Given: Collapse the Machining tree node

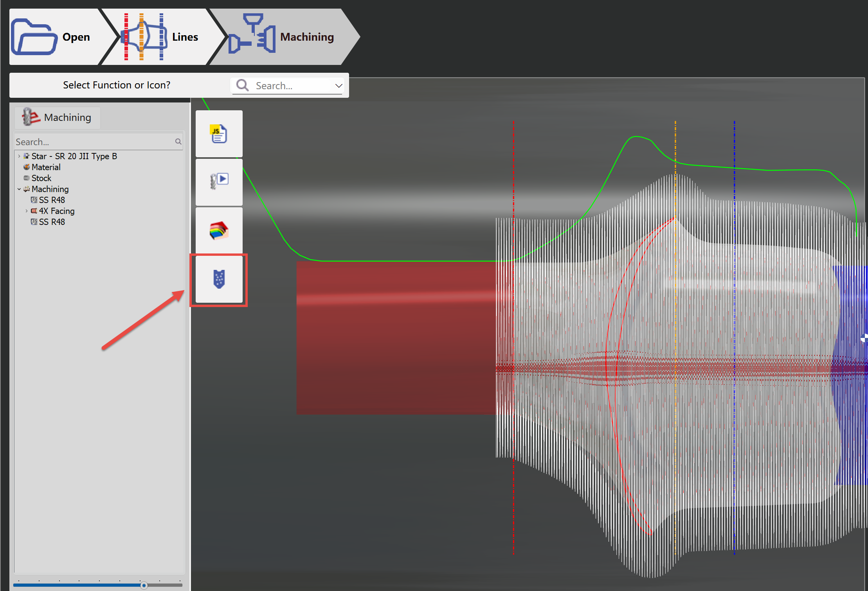Looking at the screenshot, I should (19, 189).
